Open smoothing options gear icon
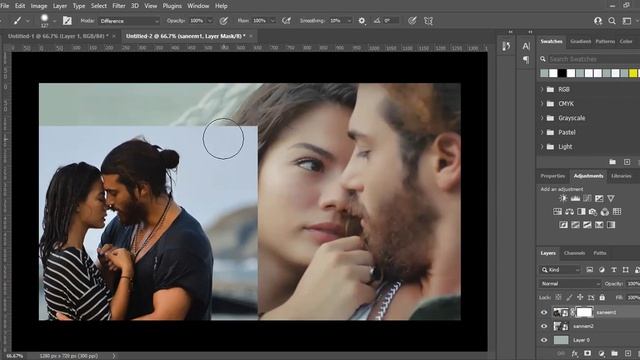 [362, 20]
